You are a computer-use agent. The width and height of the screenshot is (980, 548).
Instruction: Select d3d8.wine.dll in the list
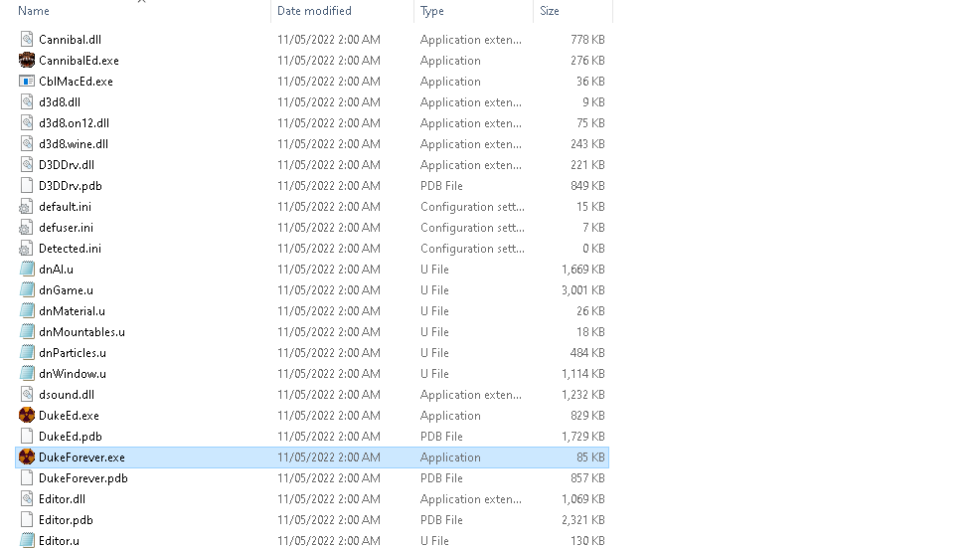(74, 144)
